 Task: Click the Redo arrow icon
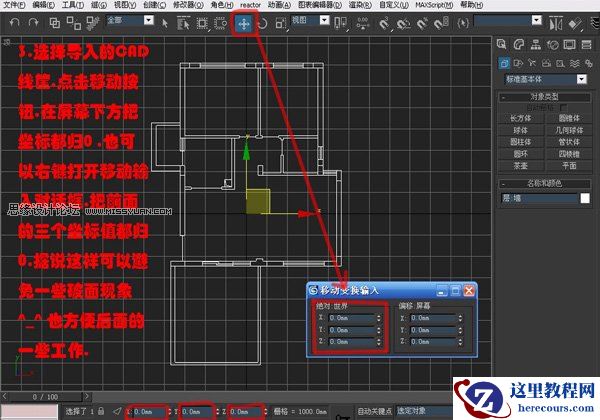point(34,23)
